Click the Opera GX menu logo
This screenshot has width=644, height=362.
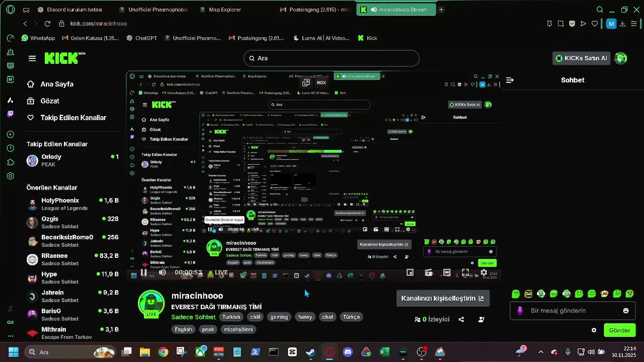(x=11, y=9)
